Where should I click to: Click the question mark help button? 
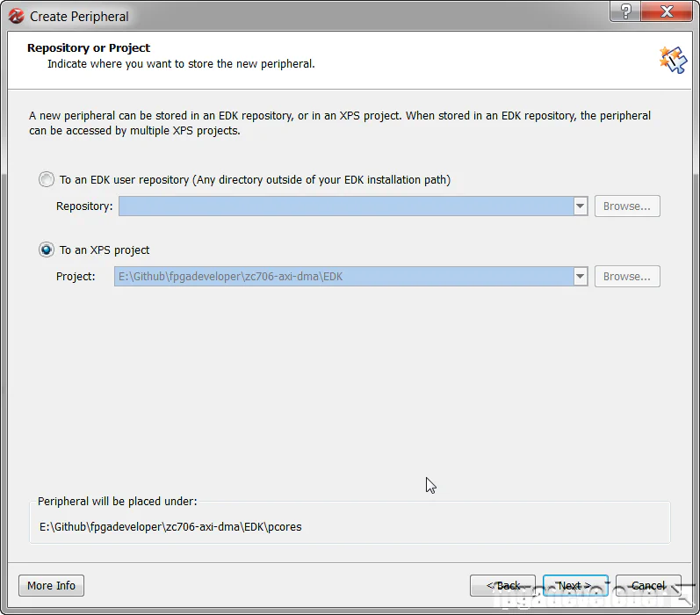[627, 11]
